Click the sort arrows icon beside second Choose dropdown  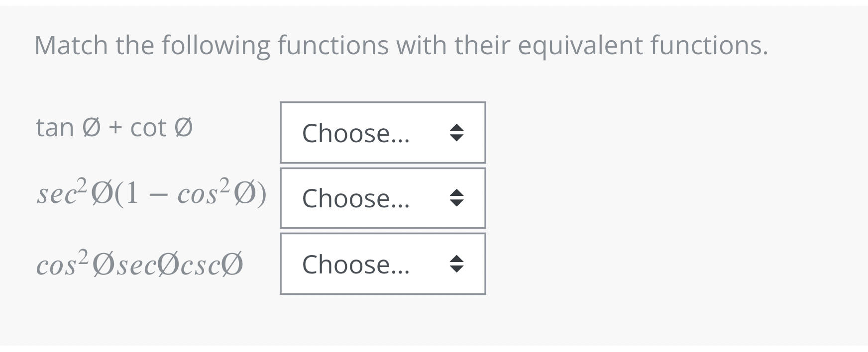click(x=456, y=198)
